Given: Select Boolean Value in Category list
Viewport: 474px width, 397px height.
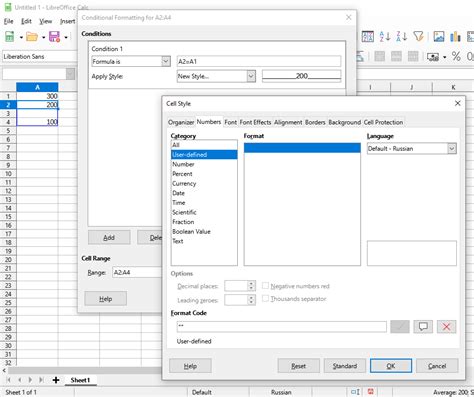Looking at the screenshot, I should tap(204, 232).
